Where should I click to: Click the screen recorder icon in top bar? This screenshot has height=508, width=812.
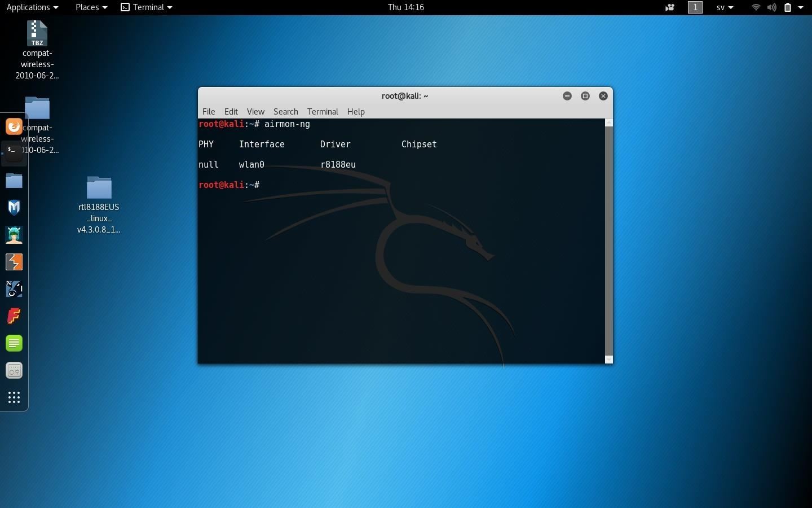670,7
